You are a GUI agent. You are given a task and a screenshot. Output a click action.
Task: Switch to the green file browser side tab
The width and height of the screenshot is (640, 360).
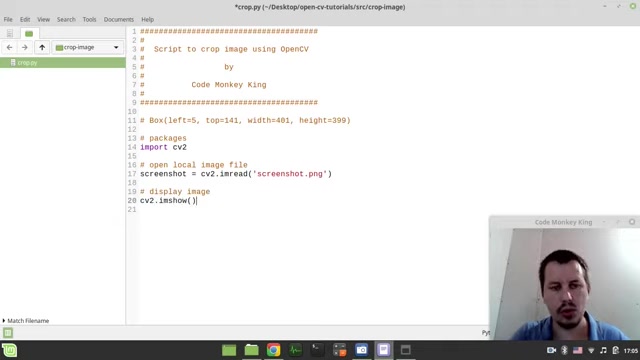tap(29, 33)
